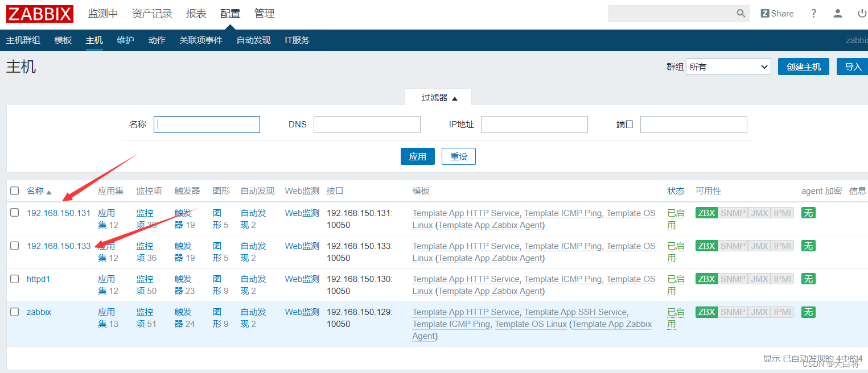Click agent encryption 无 badge for httpd1

coord(808,279)
